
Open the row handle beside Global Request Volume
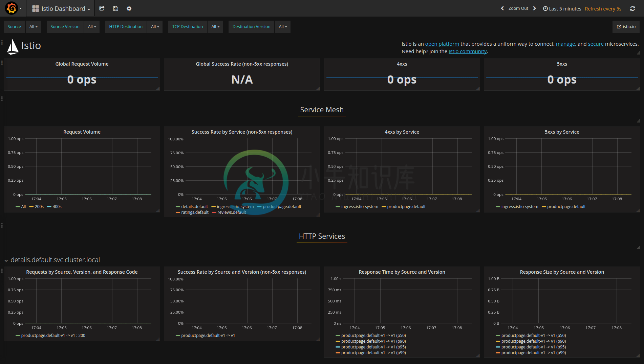pos(2,63)
